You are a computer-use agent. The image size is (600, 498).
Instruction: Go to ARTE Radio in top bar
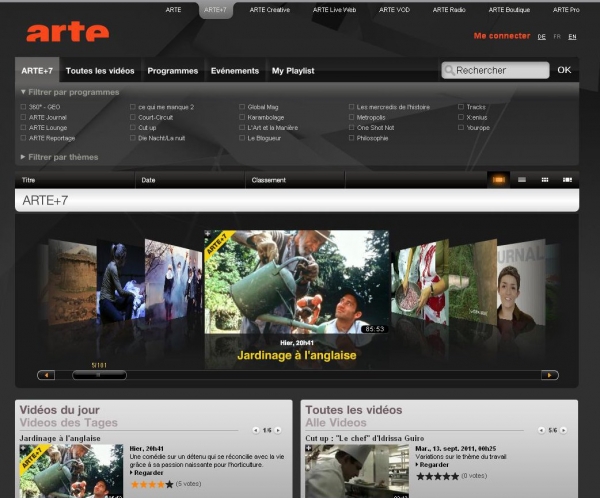tap(449, 10)
